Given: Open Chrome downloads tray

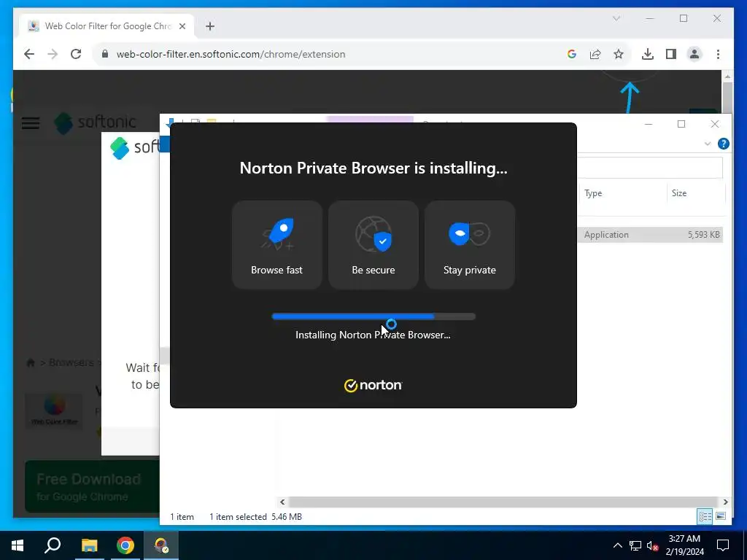Looking at the screenshot, I should tap(648, 54).
